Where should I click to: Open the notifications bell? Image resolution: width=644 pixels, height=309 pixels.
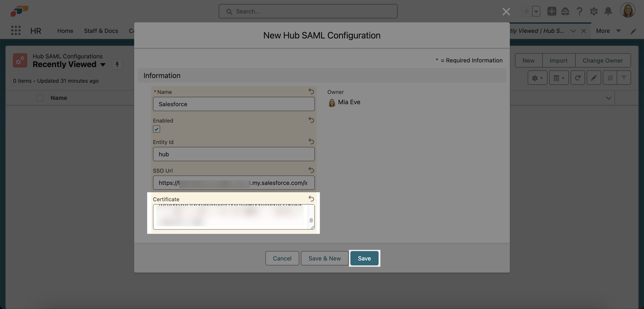coord(608,11)
